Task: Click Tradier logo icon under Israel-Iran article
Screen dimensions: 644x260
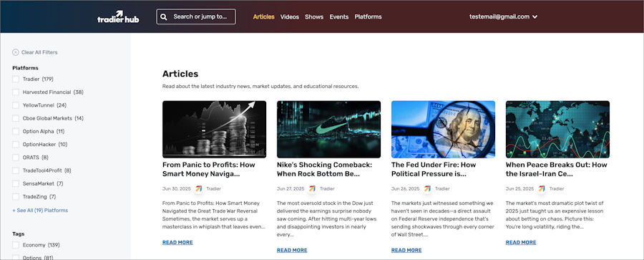Action: 542,189
